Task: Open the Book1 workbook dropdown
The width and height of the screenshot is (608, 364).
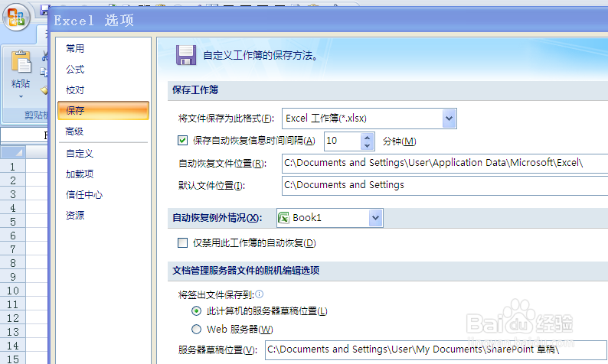Action: 375,218
